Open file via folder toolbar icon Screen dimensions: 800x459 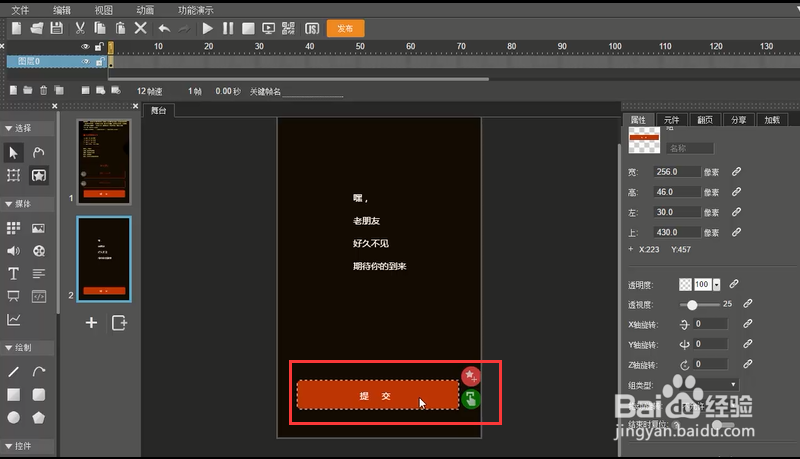(x=37, y=28)
